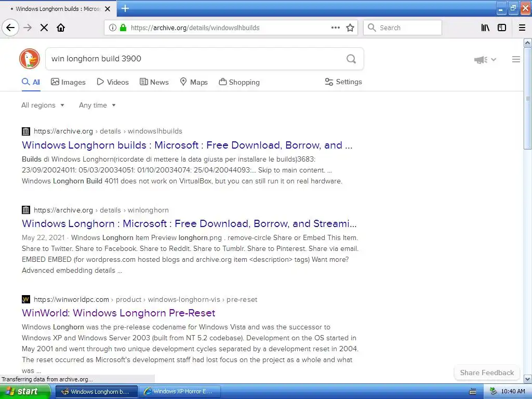
Task: Focus the DuckDuckGo search query field
Action: [197, 59]
